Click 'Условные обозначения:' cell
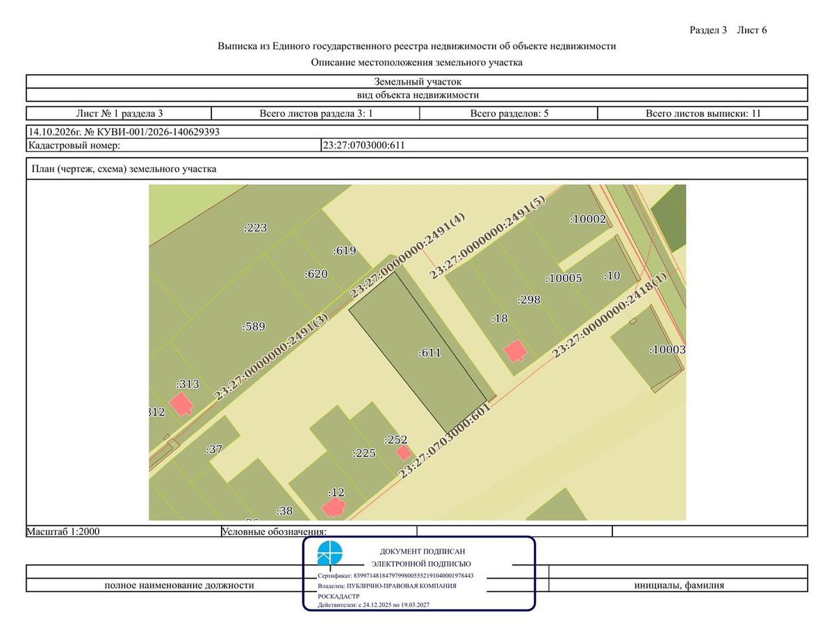The image size is (834, 644). (318, 531)
